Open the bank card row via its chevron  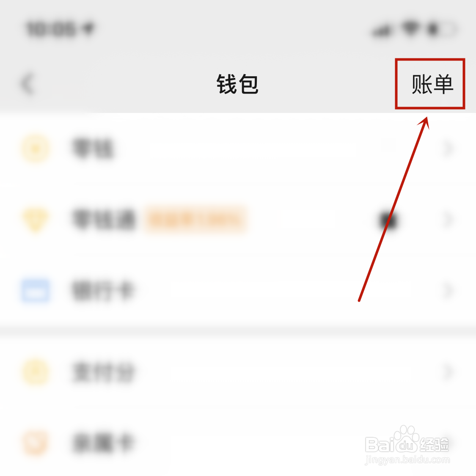[448, 291]
